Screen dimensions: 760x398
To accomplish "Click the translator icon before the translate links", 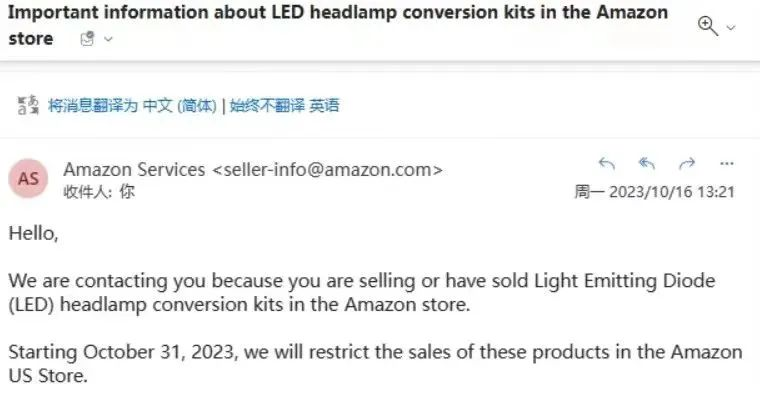I will 28,105.
